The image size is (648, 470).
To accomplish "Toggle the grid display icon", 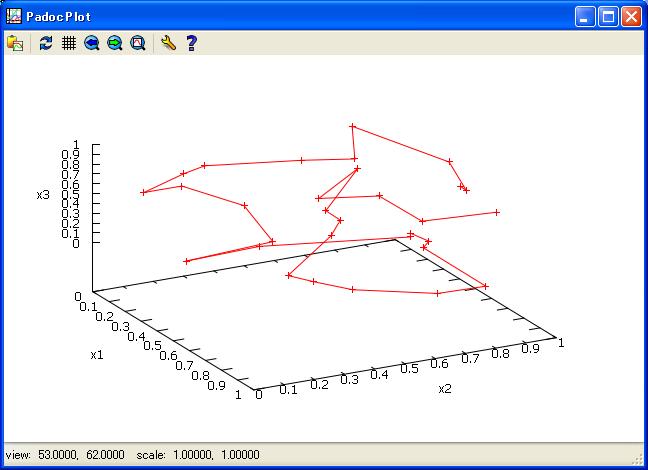I will pos(69,43).
